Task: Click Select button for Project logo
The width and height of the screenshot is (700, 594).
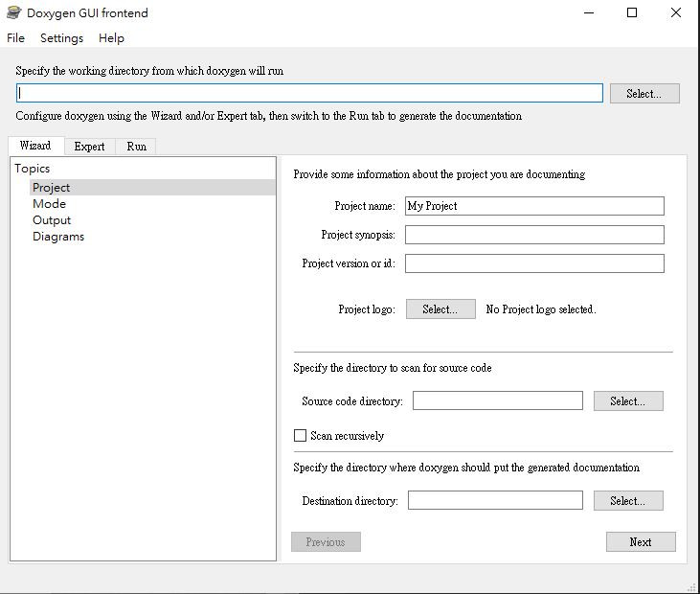Action: pos(440,309)
